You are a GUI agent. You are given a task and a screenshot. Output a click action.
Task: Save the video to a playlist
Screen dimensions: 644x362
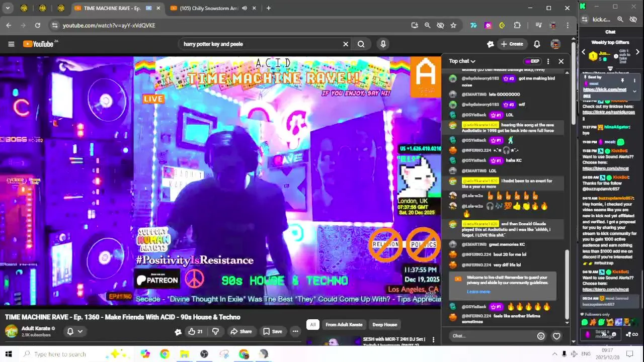(x=272, y=331)
